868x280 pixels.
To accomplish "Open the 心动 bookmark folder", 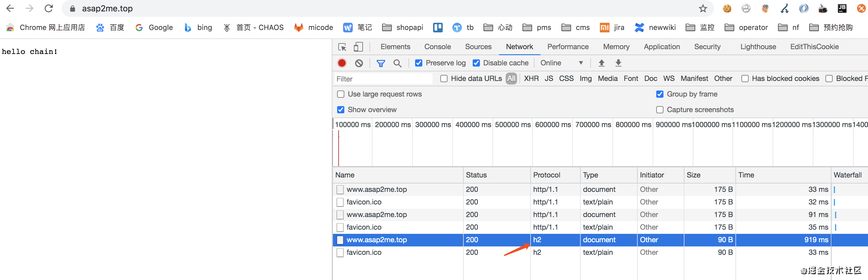I will (x=498, y=28).
